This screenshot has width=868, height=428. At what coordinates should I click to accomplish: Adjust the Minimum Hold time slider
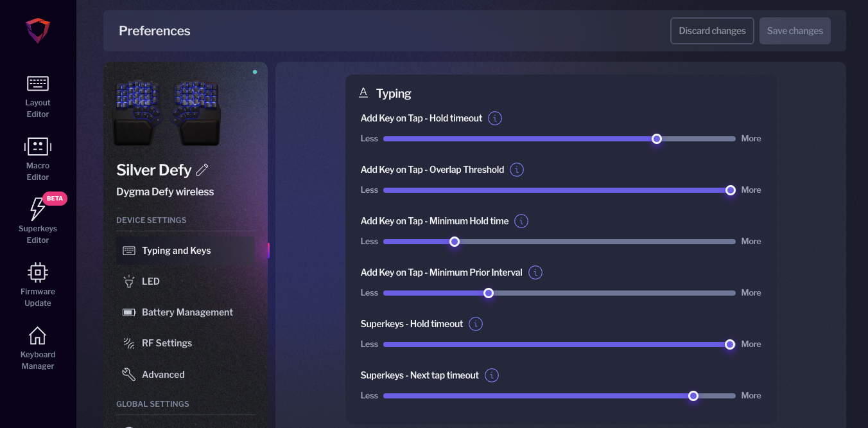[455, 242]
